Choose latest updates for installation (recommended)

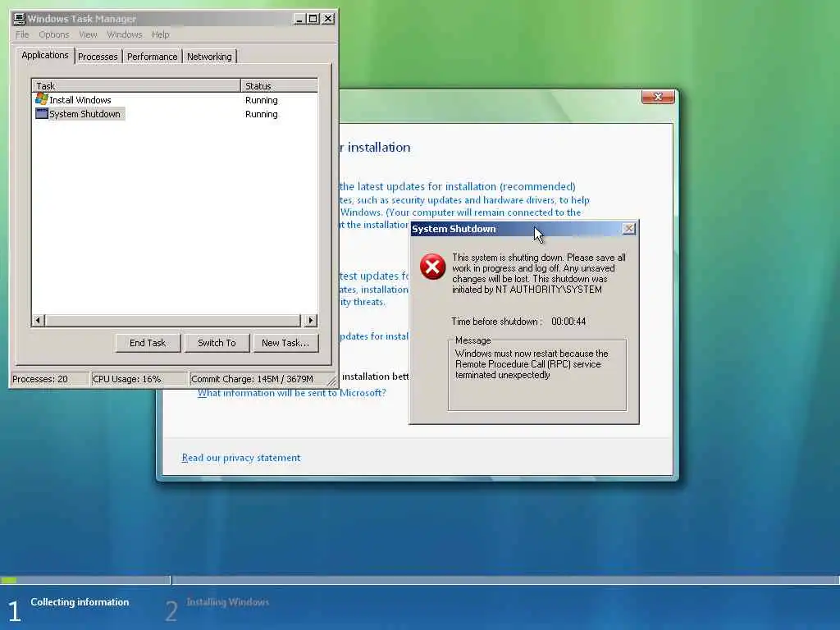[x=457, y=186]
